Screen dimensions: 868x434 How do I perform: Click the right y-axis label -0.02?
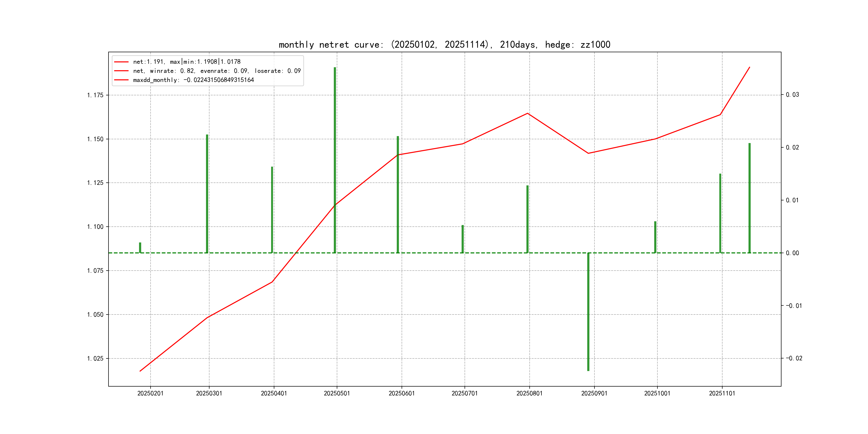coord(794,358)
